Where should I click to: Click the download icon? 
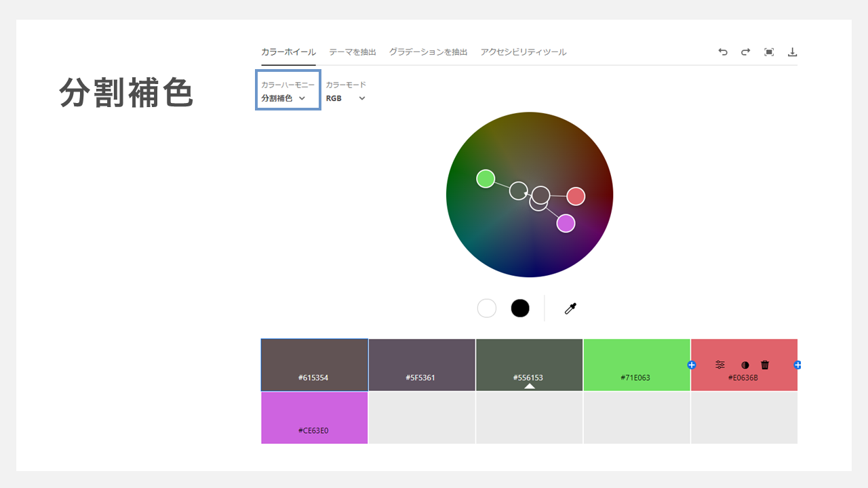(792, 52)
